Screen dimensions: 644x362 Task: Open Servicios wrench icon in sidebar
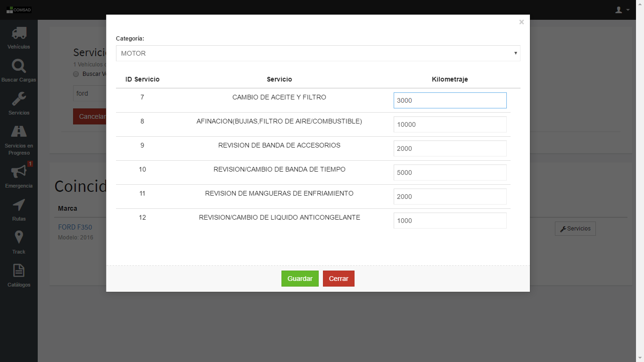19,99
